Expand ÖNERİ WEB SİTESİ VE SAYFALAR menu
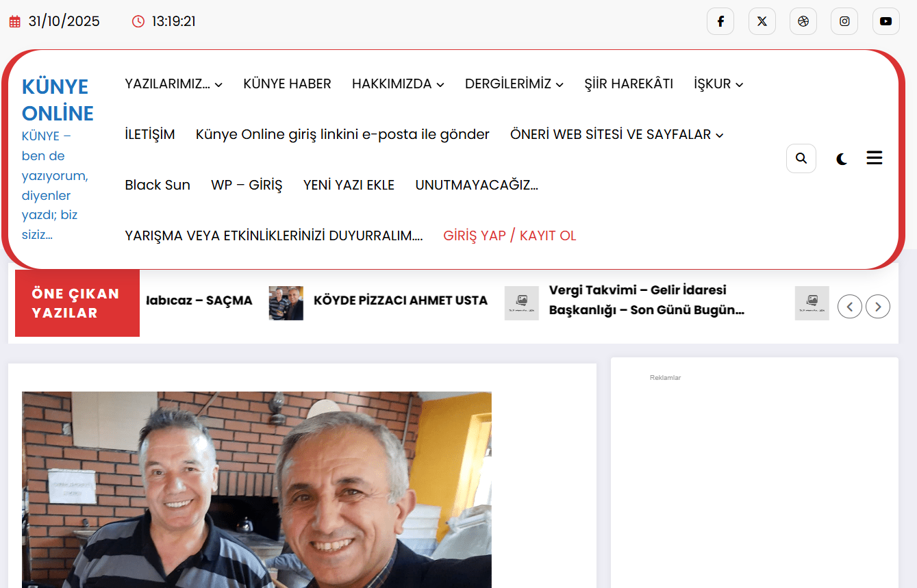This screenshot has width=917, height=588. [x=616, y=134]
